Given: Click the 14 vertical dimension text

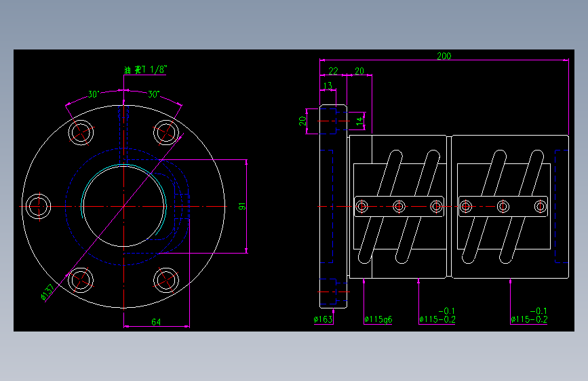Looking at the screenshot, I should click(359, 121).
